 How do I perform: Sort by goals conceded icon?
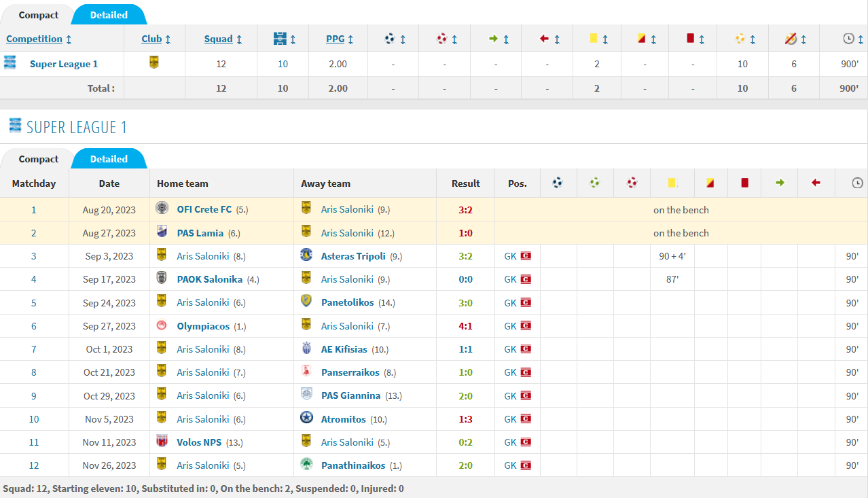pos(740,39)
